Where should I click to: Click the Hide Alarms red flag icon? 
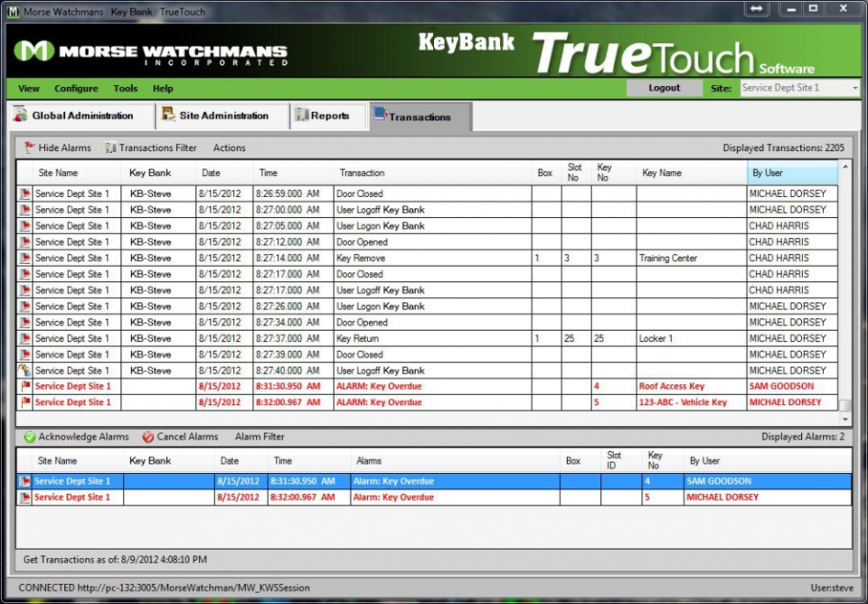pos(29,147)
